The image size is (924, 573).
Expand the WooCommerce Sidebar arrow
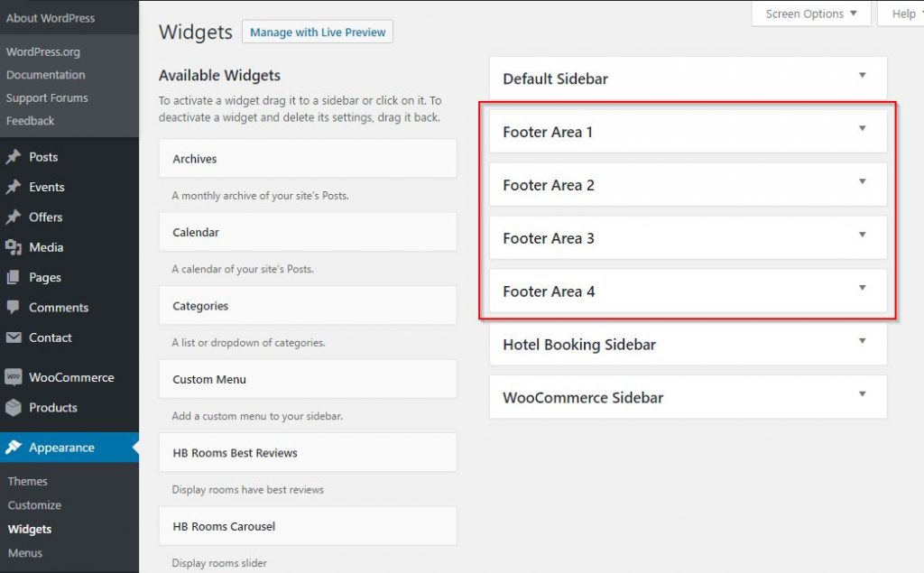[862, 394]
